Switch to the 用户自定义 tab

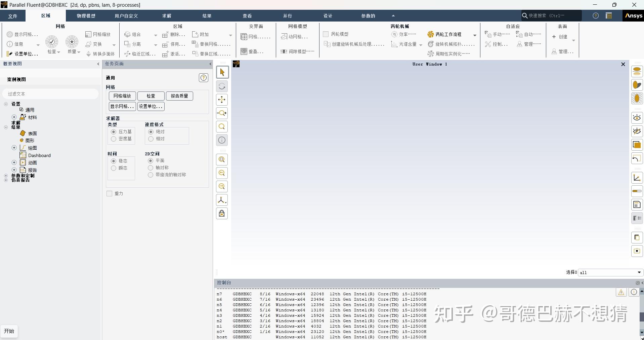tap(126, 16)
